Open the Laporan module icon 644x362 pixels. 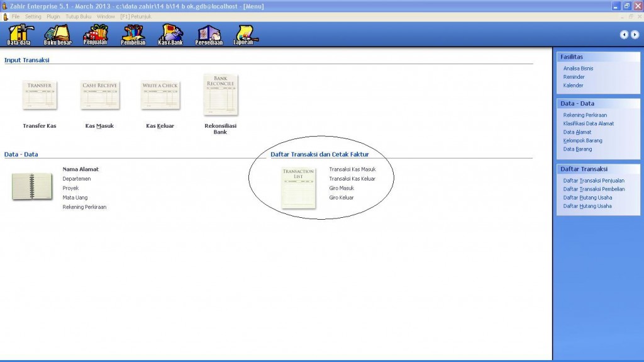(x=243, y=35)
